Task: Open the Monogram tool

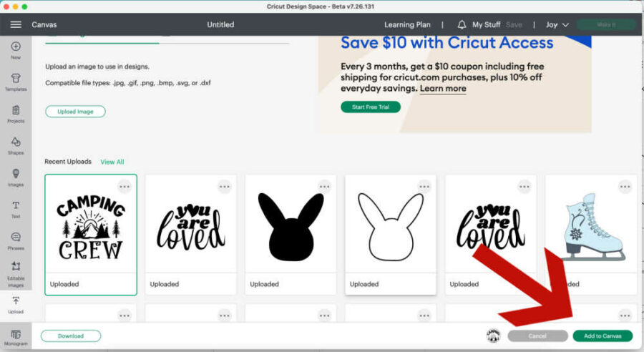Action: point(16,337)
